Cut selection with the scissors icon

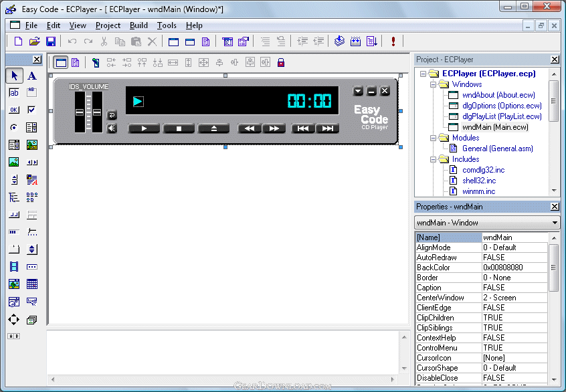coord(104,41)
